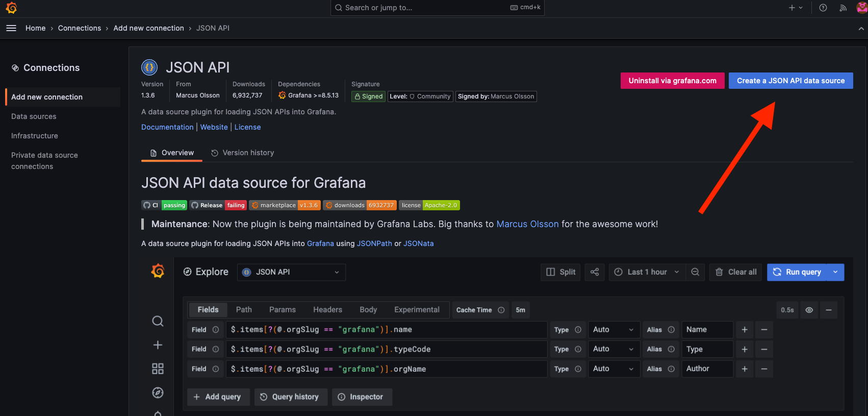Click Create a JSON API data source
Viewport: 868px width, 416px height.
point(790,81)
